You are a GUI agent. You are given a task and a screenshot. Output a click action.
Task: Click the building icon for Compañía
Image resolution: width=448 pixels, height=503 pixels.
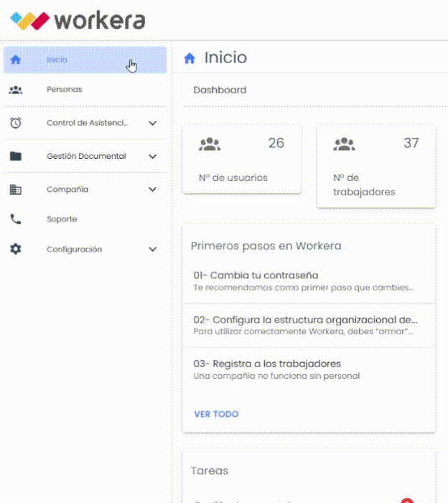click(x=16, y=190)
